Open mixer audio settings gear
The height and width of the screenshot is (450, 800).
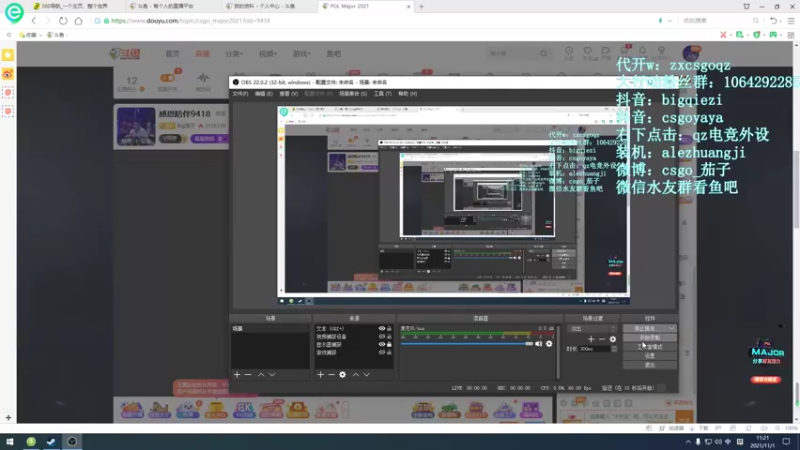549,344
